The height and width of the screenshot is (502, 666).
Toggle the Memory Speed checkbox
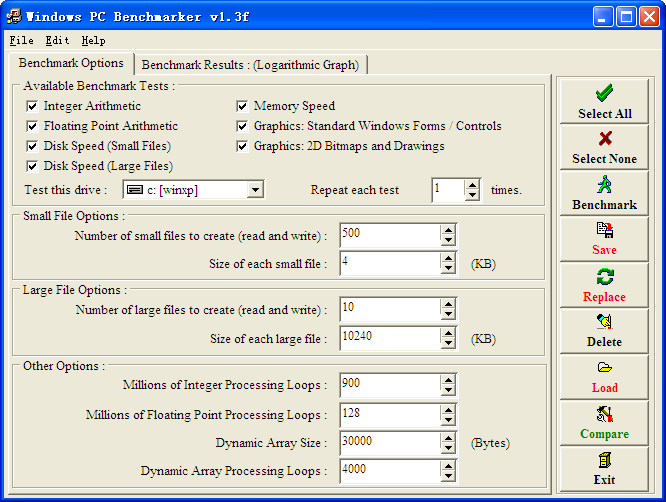(x=243, y=106)
